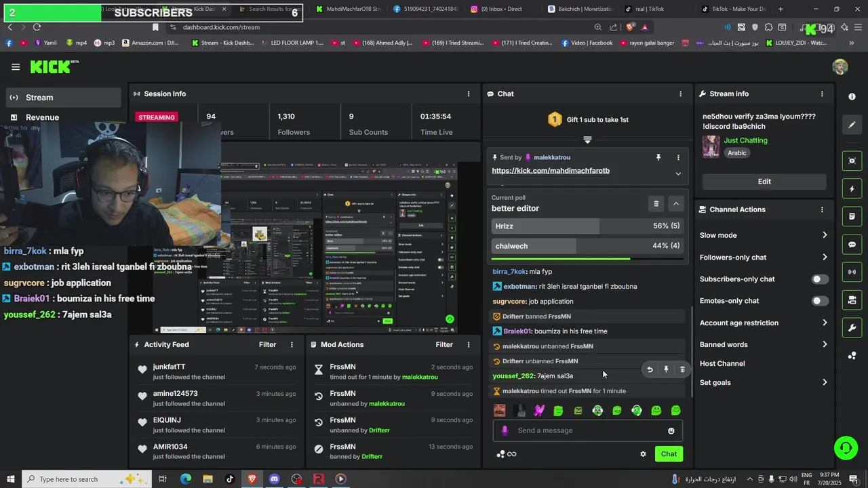
Task: Open File Explorer from the taskbar
Action: pos(208,479)
